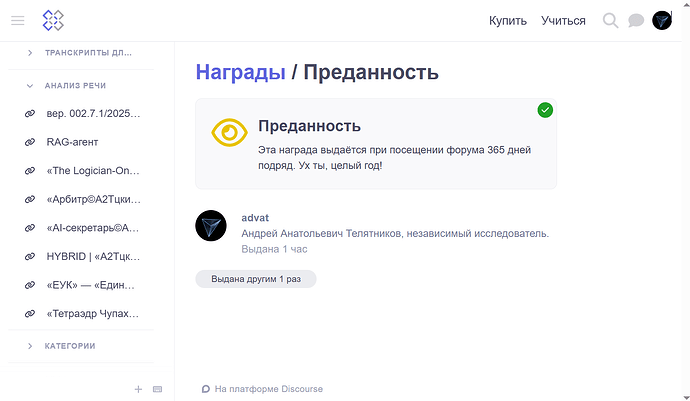This screenshot has height=401, width=690.
Task: Click the scrollbar down arrow
Action: tap(686, 397)
